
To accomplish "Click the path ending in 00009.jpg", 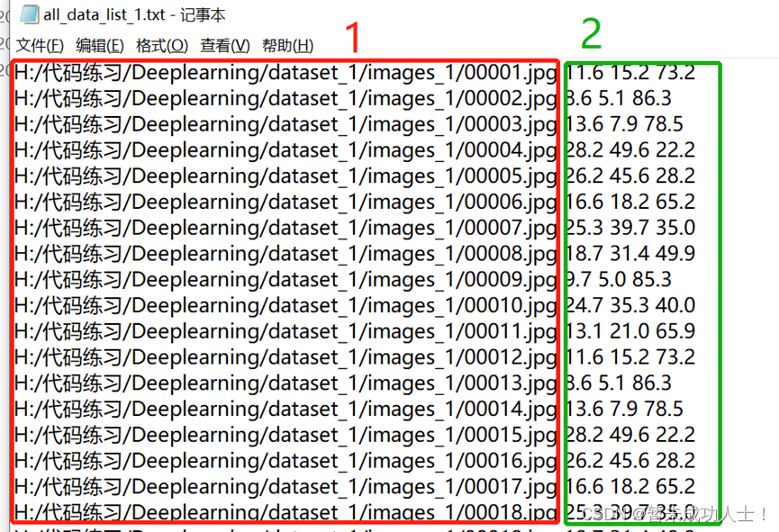I will click(x=285, y=280).
